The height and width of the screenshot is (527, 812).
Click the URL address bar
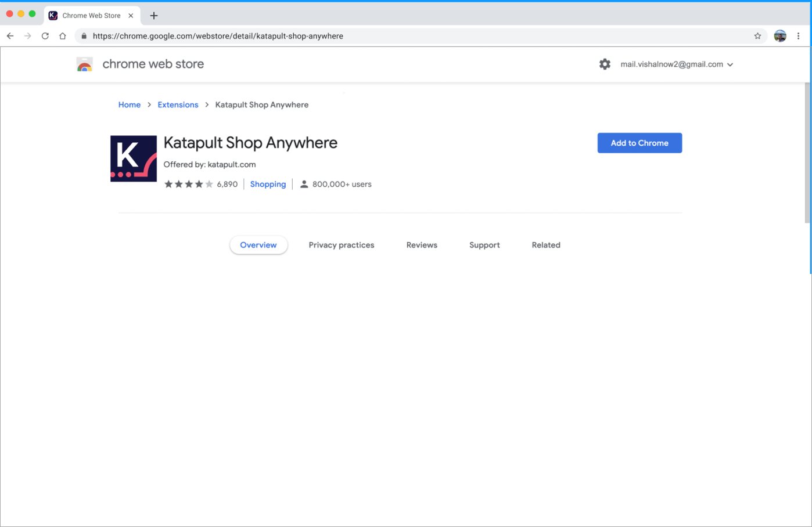coord(421,36)
